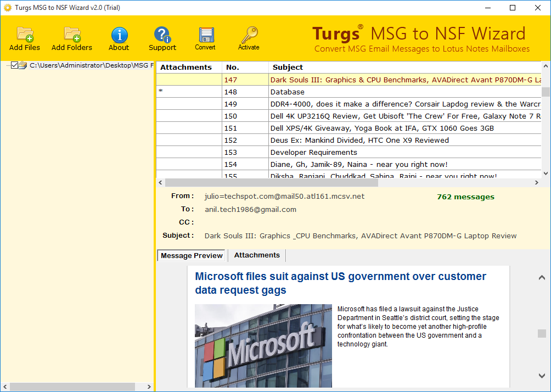Minimize the Turgs MSG to NSF Wizard window
551x392 pixels.
tap(488, 8)
